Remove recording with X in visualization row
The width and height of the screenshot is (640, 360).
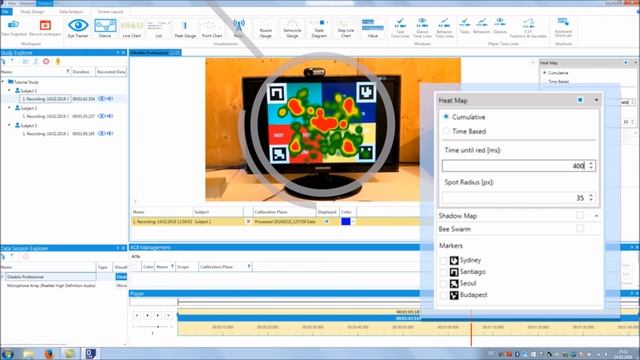248,222
